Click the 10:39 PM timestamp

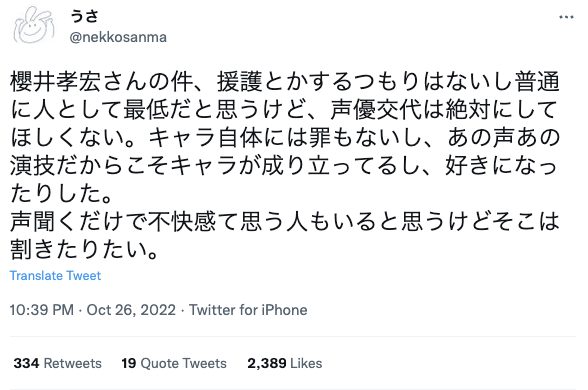[42, 310]
